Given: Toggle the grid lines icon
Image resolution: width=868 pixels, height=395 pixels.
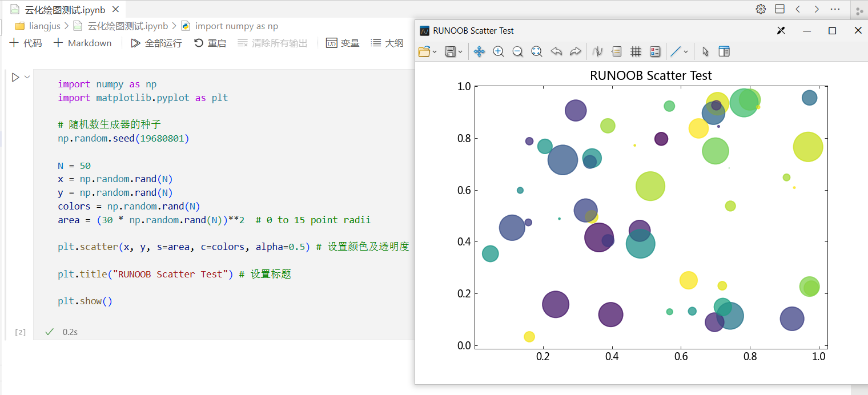Looking at the screenshot, I should coord(636,52).
